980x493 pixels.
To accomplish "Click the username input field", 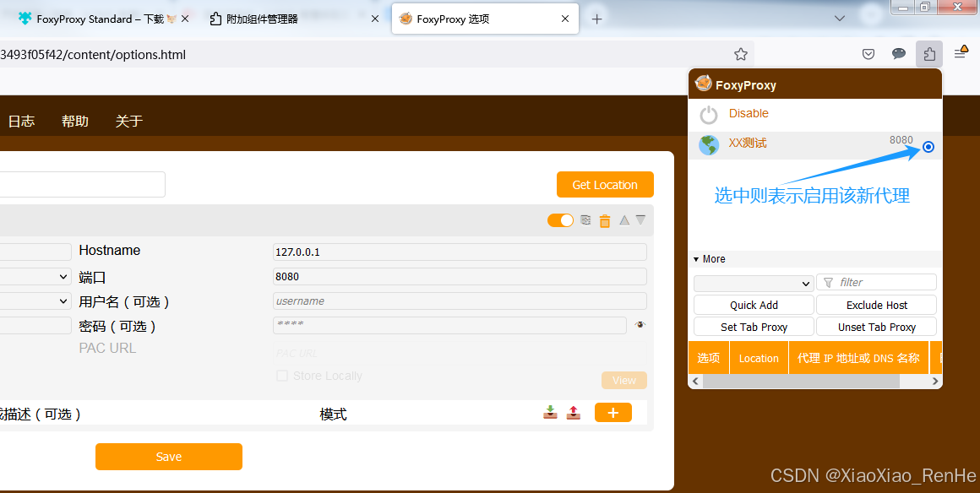I will point(460,301).
